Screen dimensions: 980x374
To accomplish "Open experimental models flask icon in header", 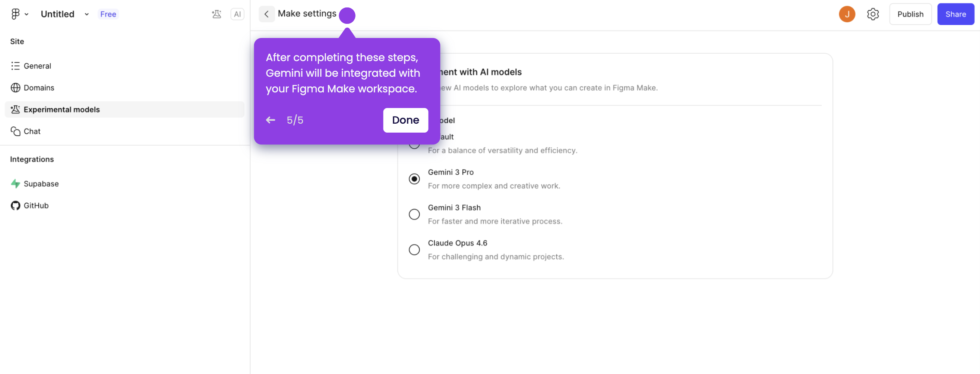I will coord(216,15).
